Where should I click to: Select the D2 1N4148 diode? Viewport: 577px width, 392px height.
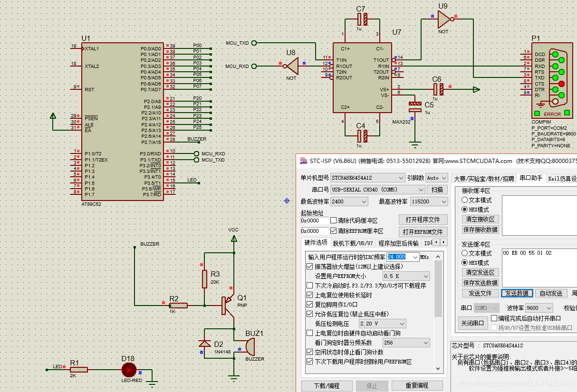pos(205,344)
